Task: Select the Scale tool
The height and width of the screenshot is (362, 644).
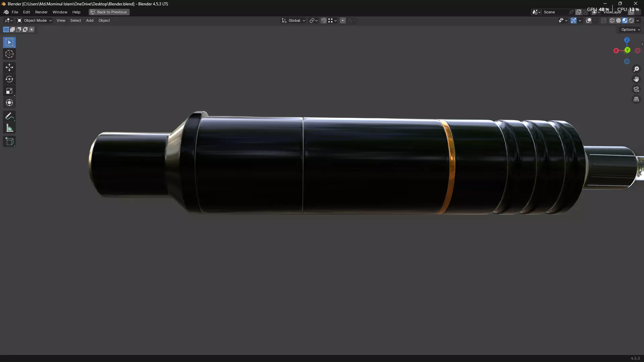Action: click(x=9, y=91)
